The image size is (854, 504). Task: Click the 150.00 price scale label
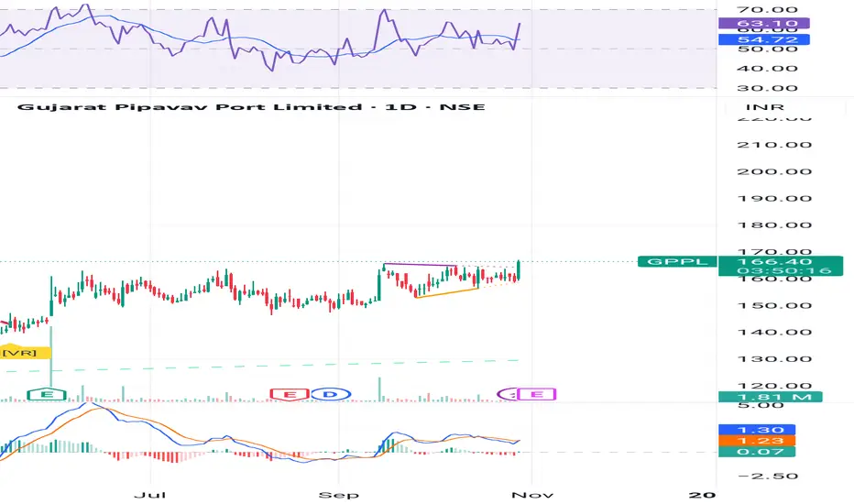coord(774,306)
